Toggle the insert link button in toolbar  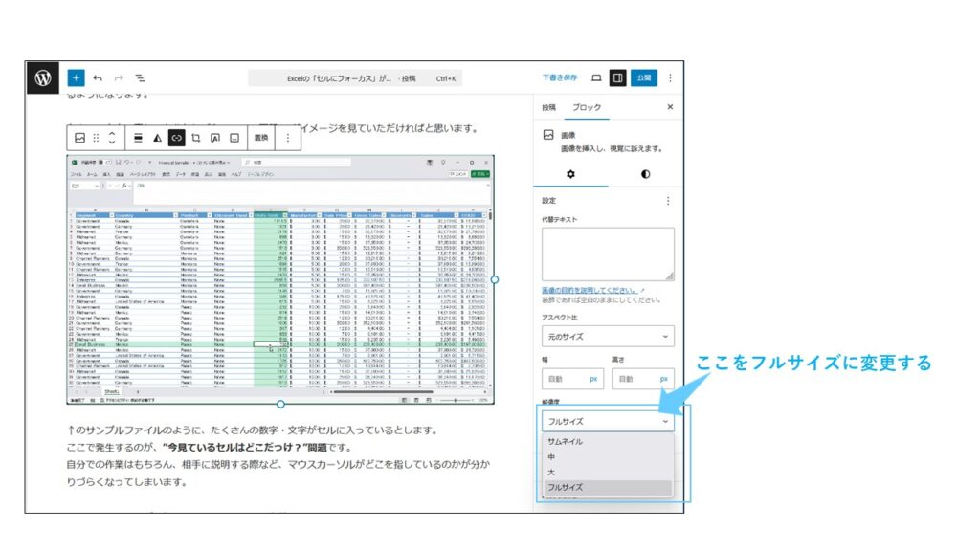176,138
